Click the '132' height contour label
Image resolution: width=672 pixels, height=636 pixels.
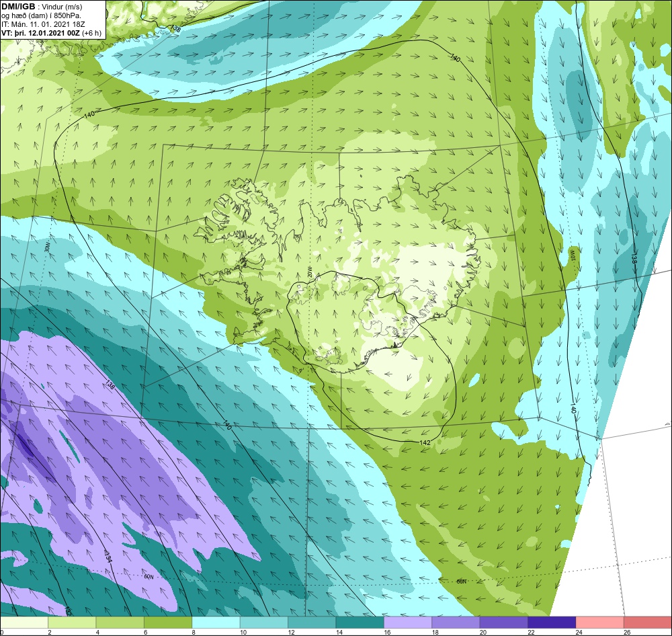tap(68, 610)
